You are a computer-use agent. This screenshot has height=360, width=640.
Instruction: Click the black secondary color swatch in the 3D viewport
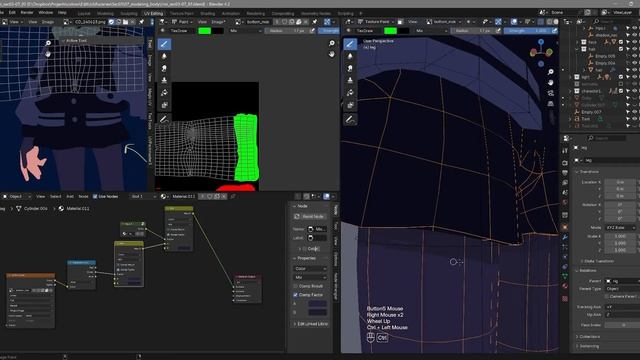coord(403,31)
